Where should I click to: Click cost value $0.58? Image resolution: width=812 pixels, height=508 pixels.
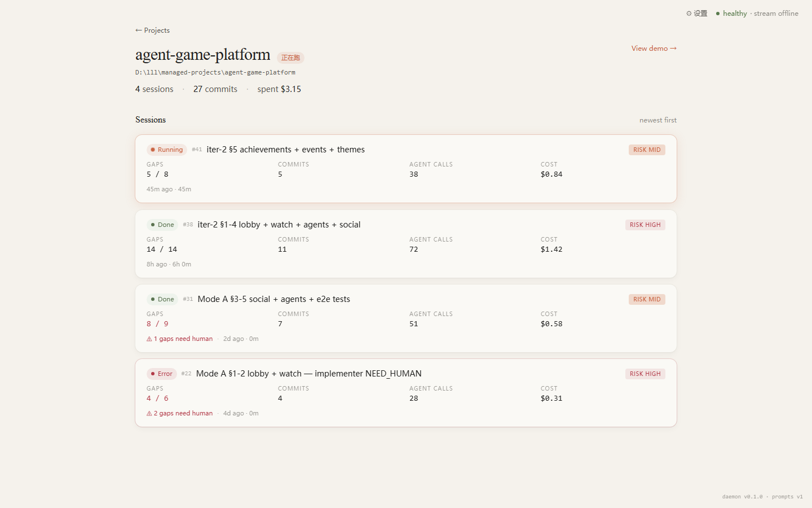click(551, 324)
